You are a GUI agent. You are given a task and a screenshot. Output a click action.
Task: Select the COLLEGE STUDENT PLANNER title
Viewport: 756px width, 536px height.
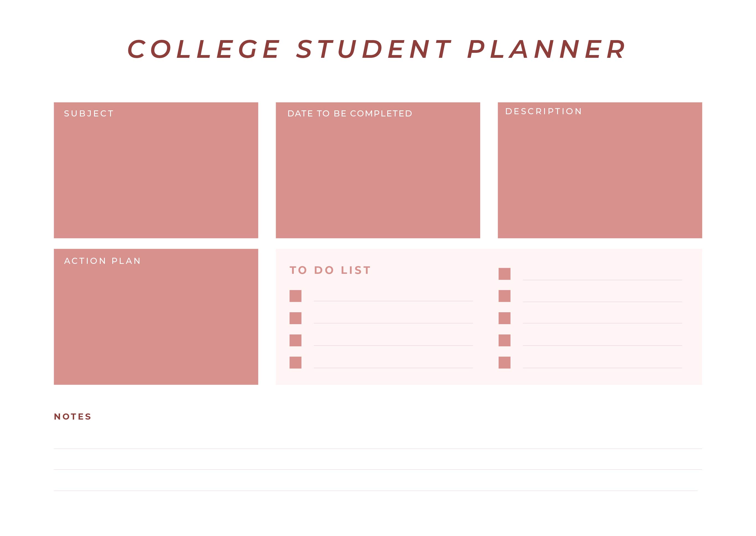376,49
